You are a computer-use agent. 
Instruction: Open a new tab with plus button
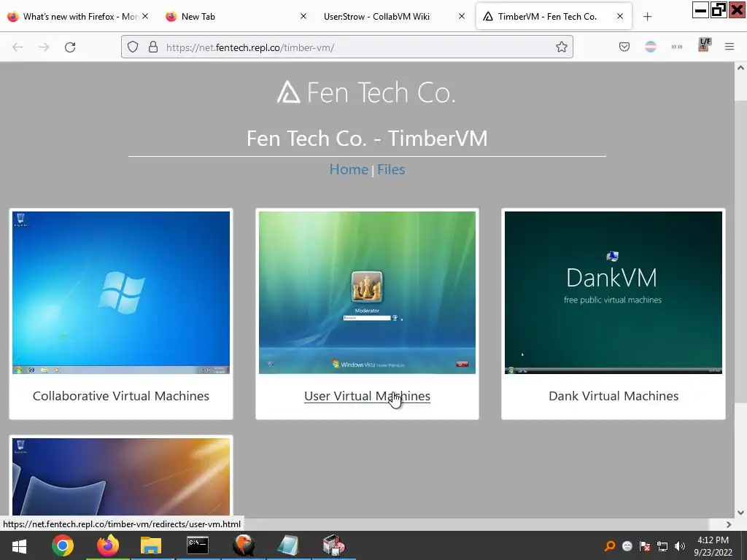[647, 17]
